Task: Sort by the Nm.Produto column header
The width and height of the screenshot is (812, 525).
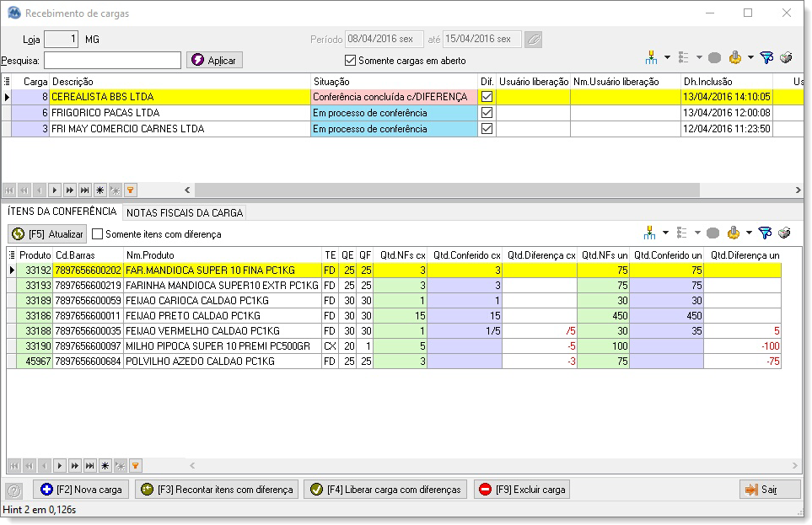Action: pyautogui.click(x=223, y=255)
